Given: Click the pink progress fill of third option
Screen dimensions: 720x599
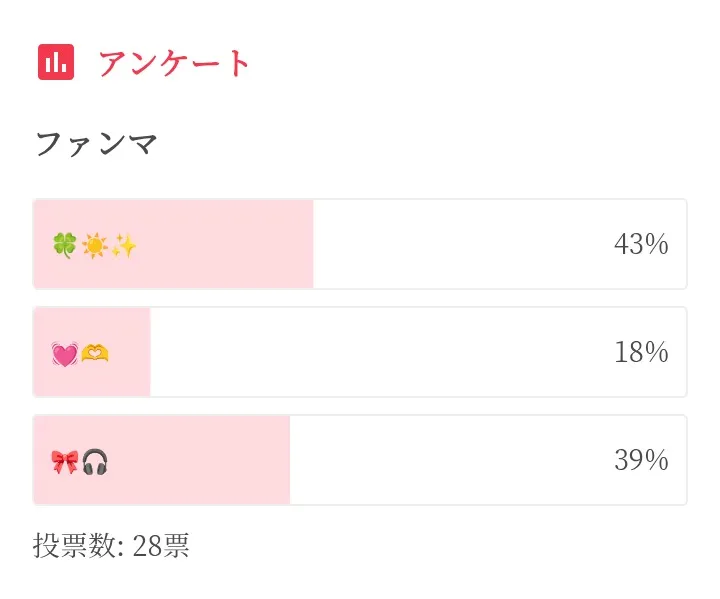Looking at the screenshot, I should [x=200, y=461].
